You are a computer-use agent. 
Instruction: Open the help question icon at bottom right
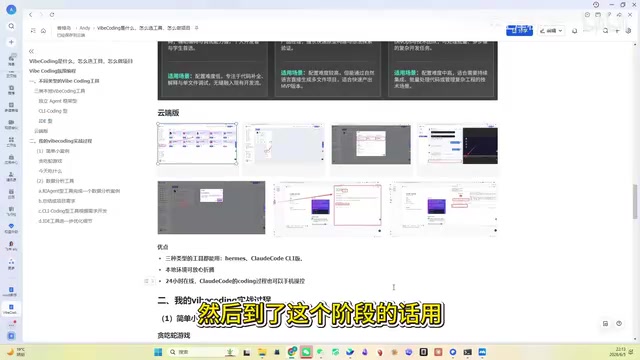(619, 324)
